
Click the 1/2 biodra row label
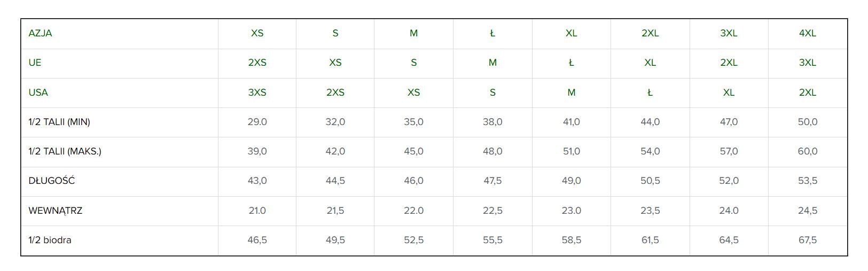click(50, 240)
